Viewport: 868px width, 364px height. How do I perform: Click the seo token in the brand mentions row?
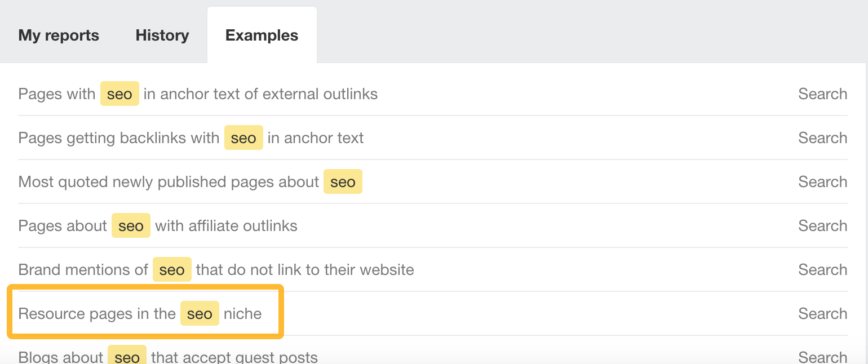pyautogui.click(x=172, y=269)
